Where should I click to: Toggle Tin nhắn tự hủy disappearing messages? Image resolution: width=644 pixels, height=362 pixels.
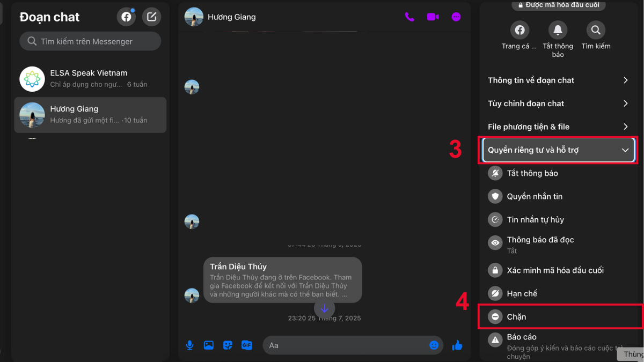coord(537,219)
